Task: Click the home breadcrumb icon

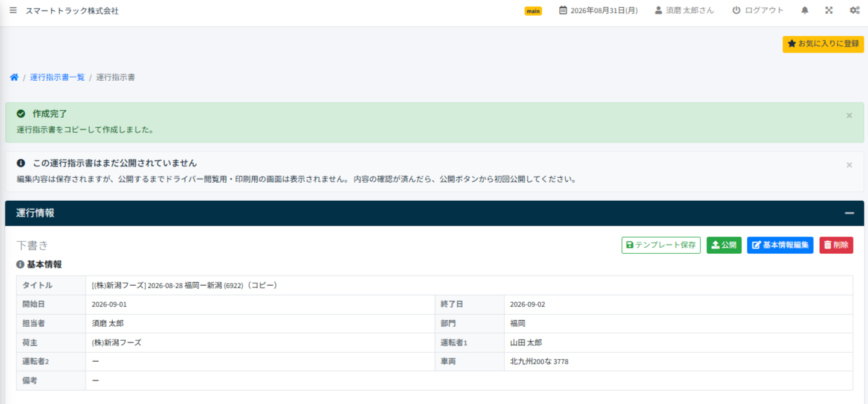Action: [x=14, y=77]
